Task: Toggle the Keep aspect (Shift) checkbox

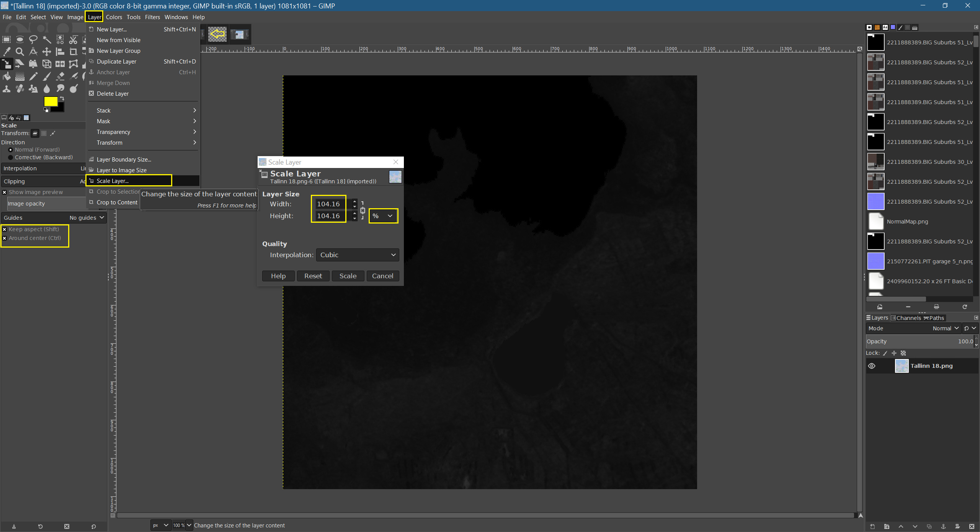Action: click(5, 229)
